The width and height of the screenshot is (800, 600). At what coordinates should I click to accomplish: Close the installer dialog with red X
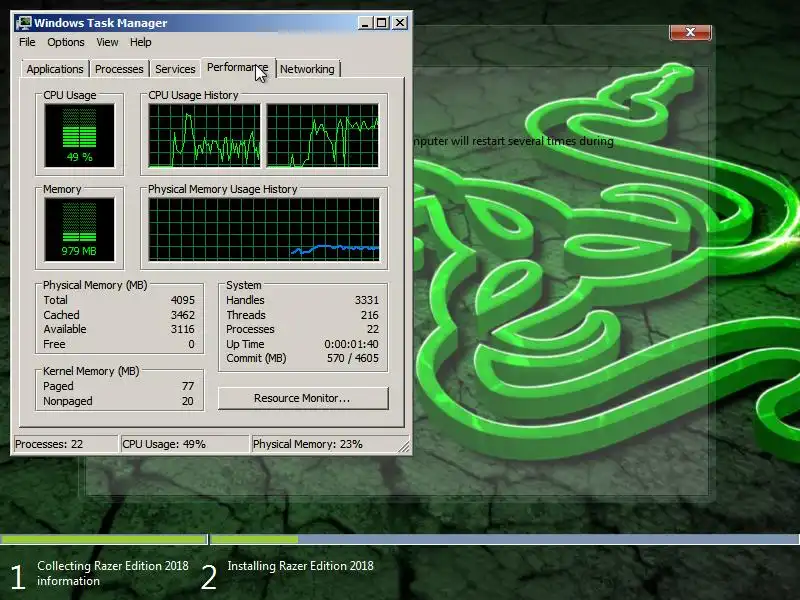point(690,32)
